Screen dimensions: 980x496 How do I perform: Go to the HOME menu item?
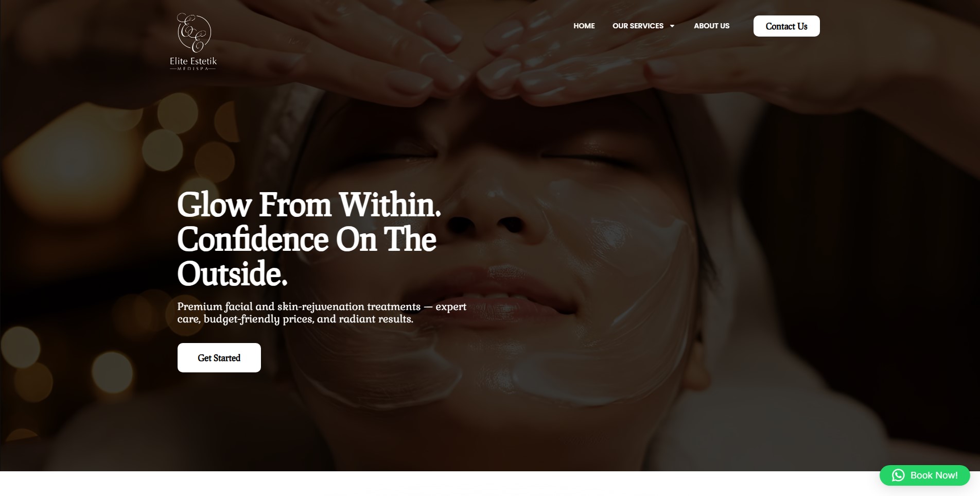coord(584,26)
